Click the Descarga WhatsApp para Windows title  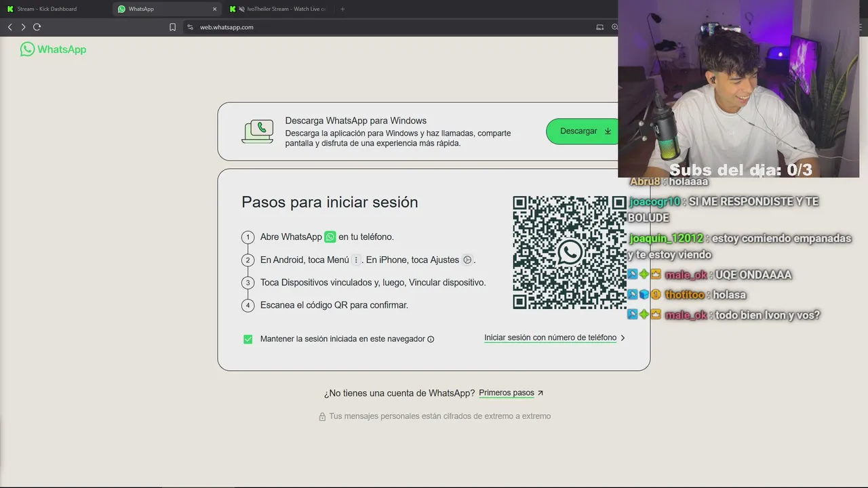coord(355,121)
